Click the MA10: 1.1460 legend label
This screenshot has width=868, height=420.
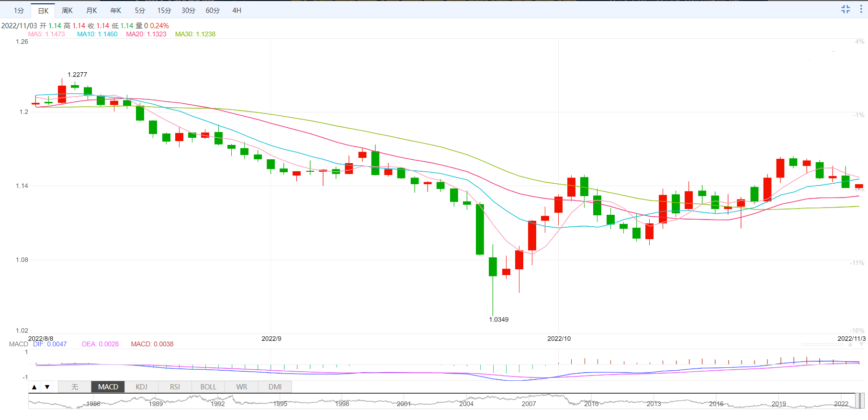coord(97,34)
